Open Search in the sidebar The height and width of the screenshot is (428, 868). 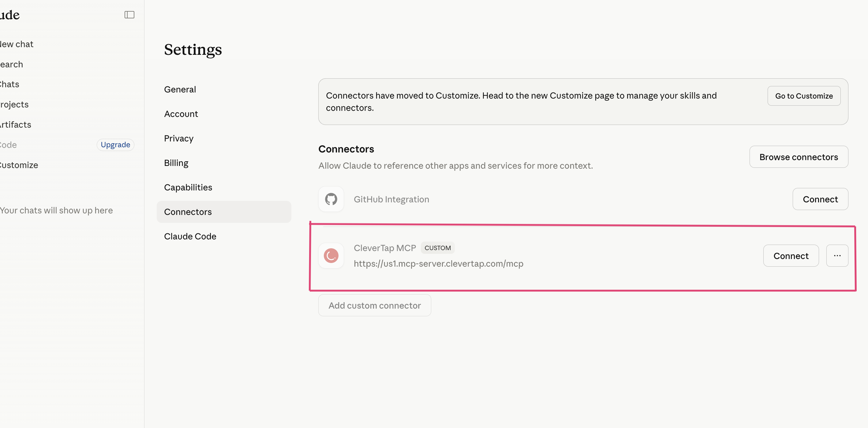click(x=11, y=64)
